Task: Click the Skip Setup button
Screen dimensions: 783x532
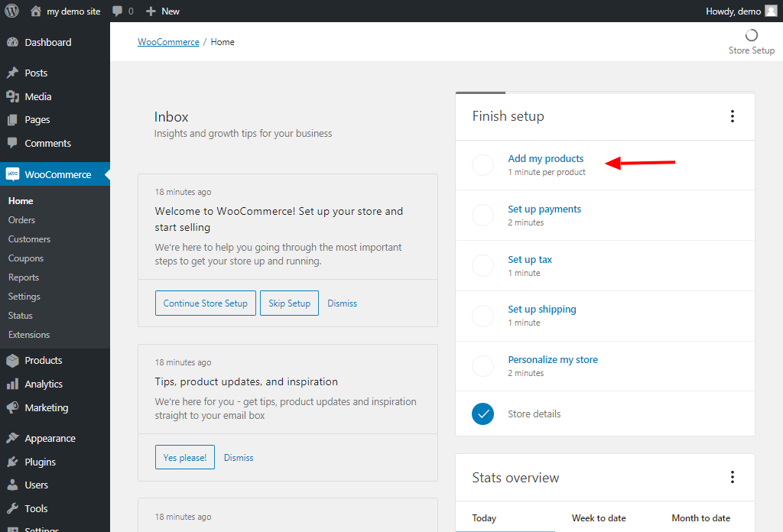Action: [289, 303]
